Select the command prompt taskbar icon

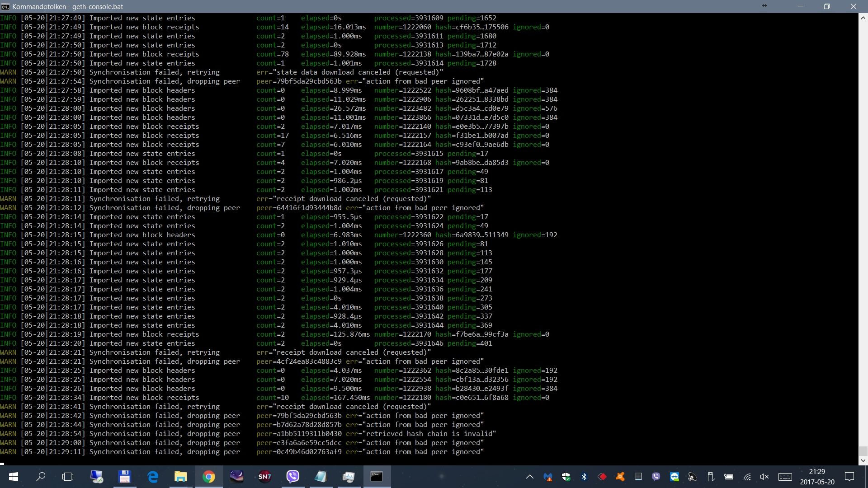(377, 477)
